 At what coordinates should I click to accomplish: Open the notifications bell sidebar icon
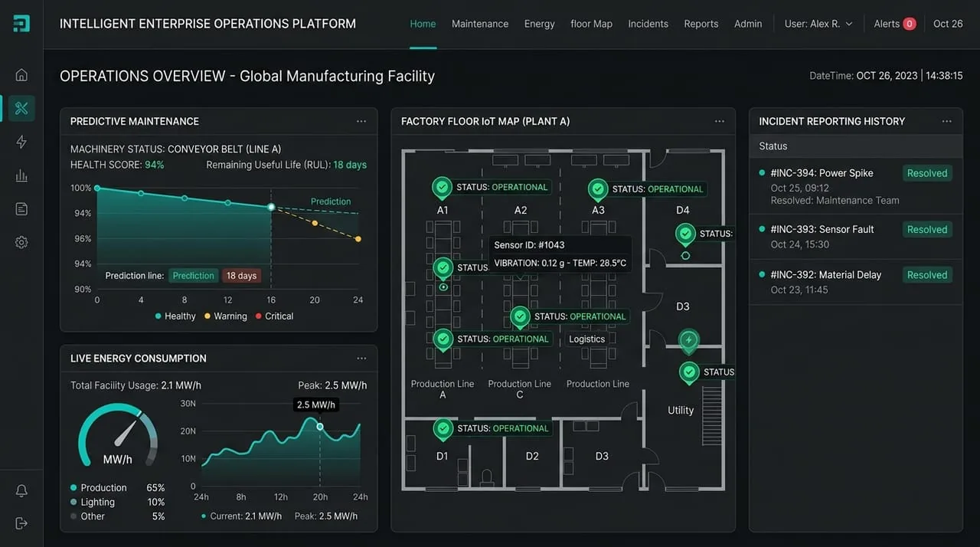pyautogui.click(x=21, y=490)
